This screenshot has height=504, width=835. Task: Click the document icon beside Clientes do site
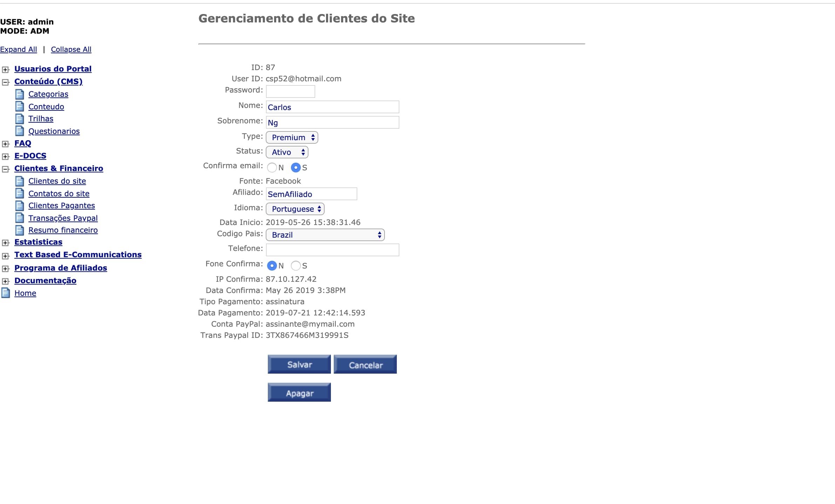(x=20, y=181)
